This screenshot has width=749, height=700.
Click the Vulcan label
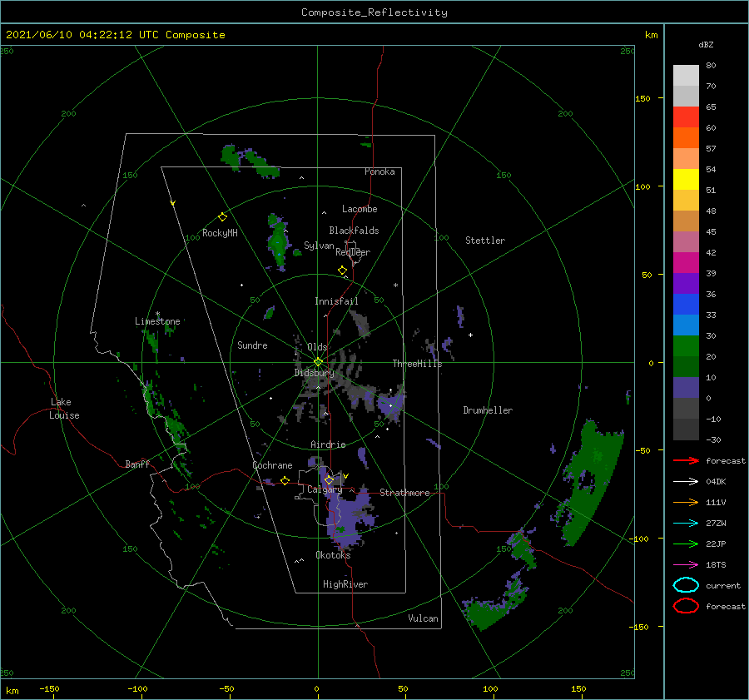point(423,618)
